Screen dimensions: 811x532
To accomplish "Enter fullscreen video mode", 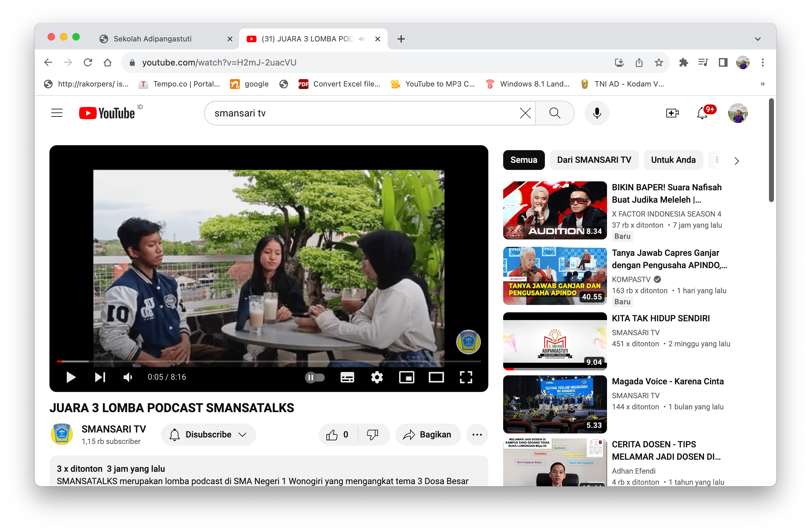I will (466, 377).
